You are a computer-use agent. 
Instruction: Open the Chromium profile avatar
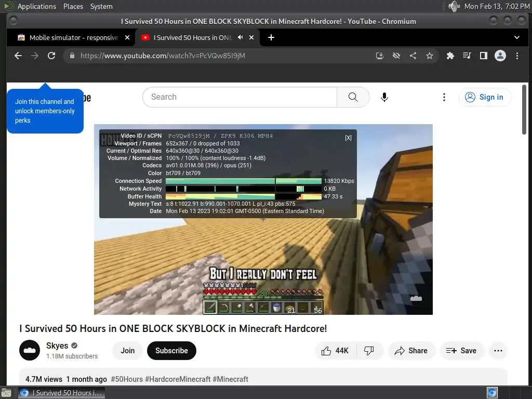(x=500, y=56)
